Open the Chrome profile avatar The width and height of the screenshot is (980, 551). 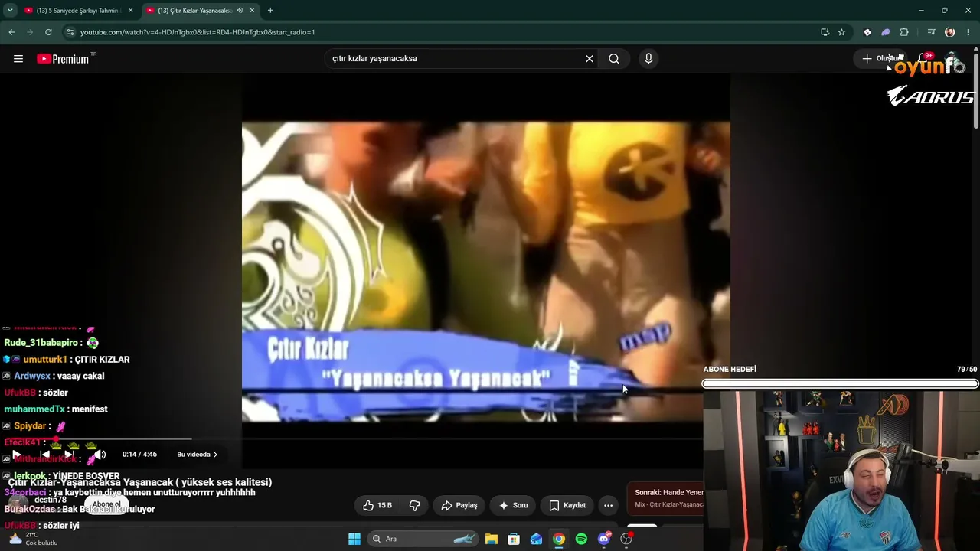click(950, 32)
